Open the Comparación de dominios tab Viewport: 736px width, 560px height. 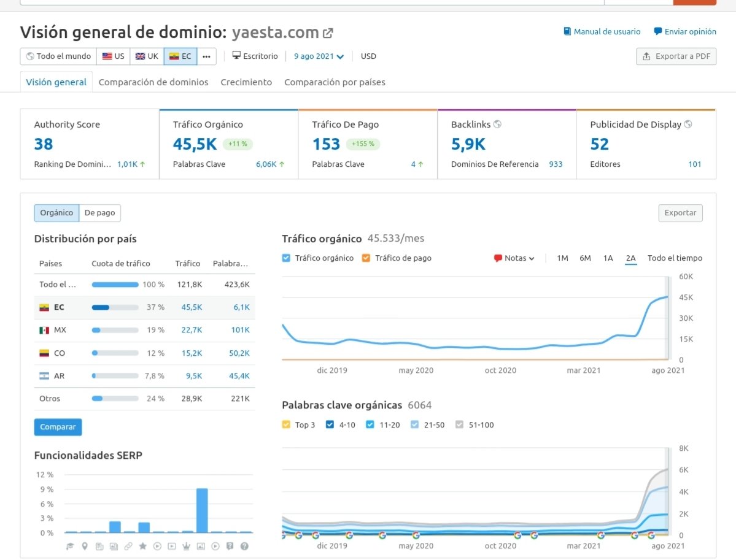(x=153, y=82)
